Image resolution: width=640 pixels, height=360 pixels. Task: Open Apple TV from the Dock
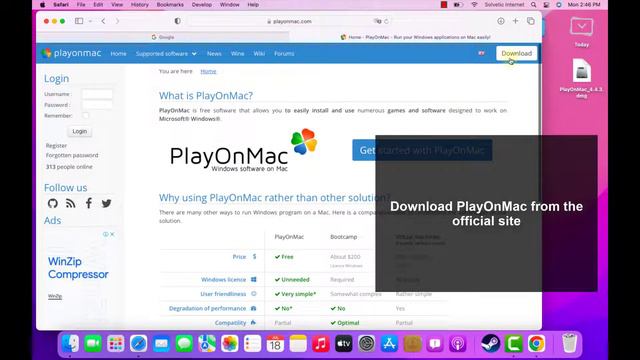344,343
